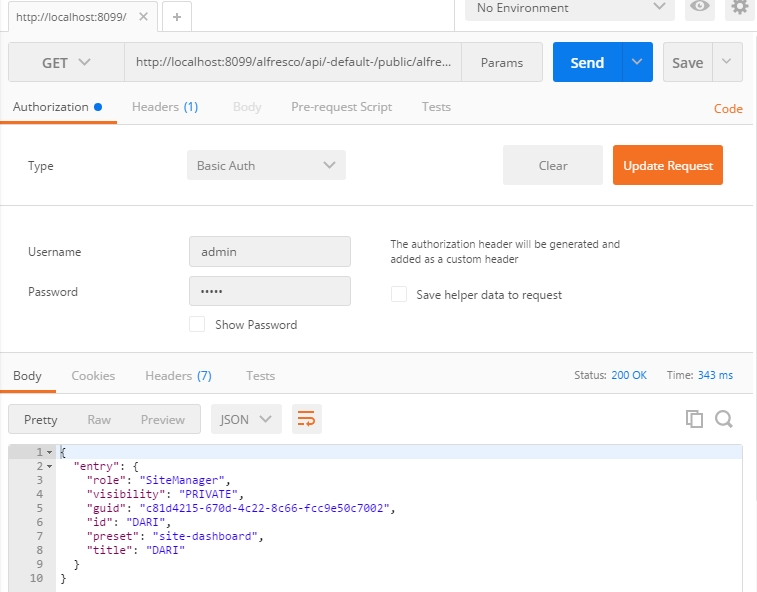The height and width of the screenshot is (592, 757).
Task: Check Save helper data to request
Action: (399, 294)
